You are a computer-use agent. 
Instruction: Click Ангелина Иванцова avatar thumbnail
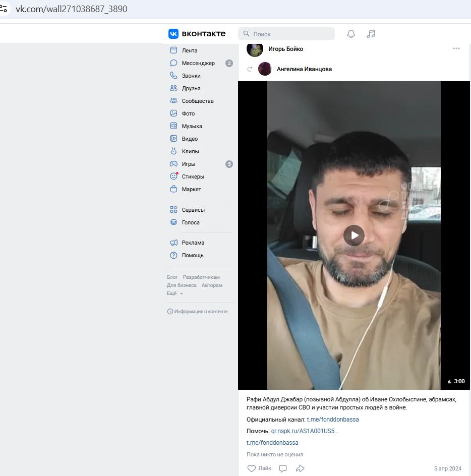pyautogui.click(x=265, y=69)
